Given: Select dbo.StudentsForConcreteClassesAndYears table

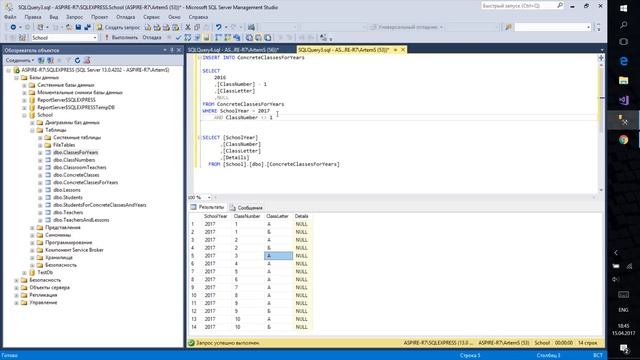Looking at the screenshot, I should click(x=100, y=205).
